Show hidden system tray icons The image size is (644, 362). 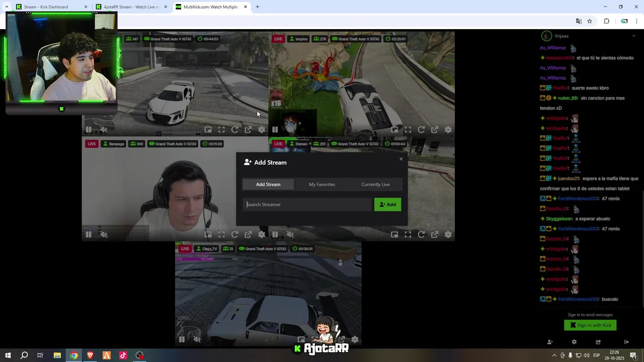[554, 355]
